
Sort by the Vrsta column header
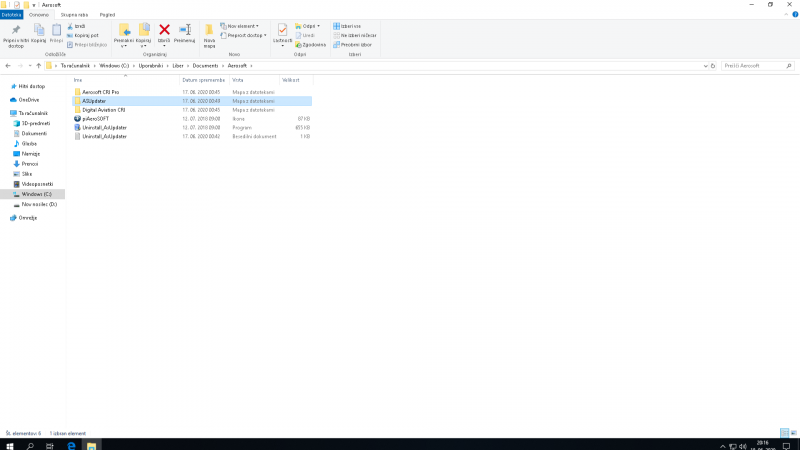tap(255, 80)
